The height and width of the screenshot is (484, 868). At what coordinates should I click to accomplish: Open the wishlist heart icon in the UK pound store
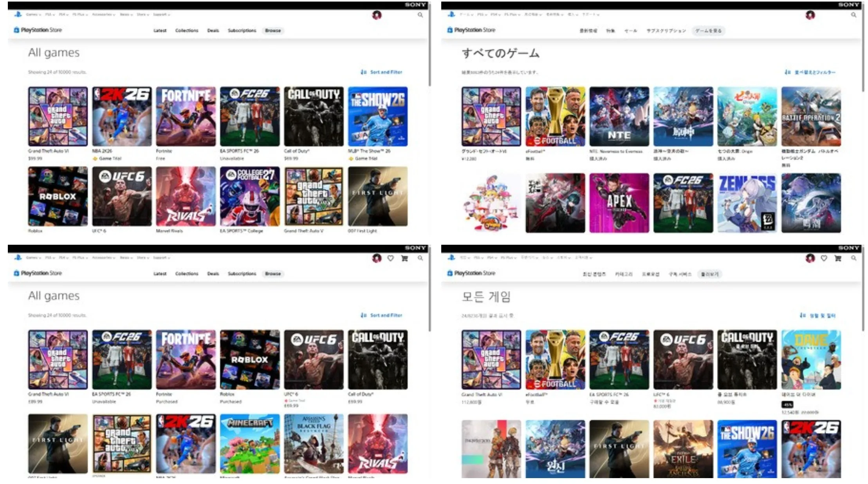pos(390,258)
